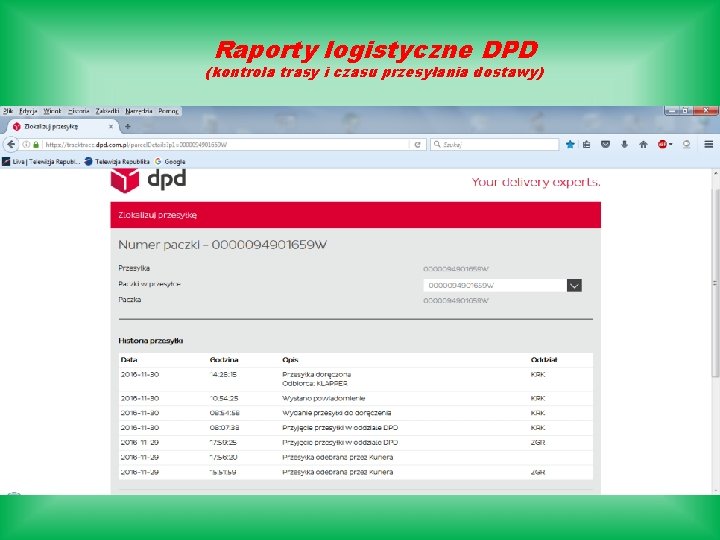Click the round icon next to Adblock

[x=686, y=145]
